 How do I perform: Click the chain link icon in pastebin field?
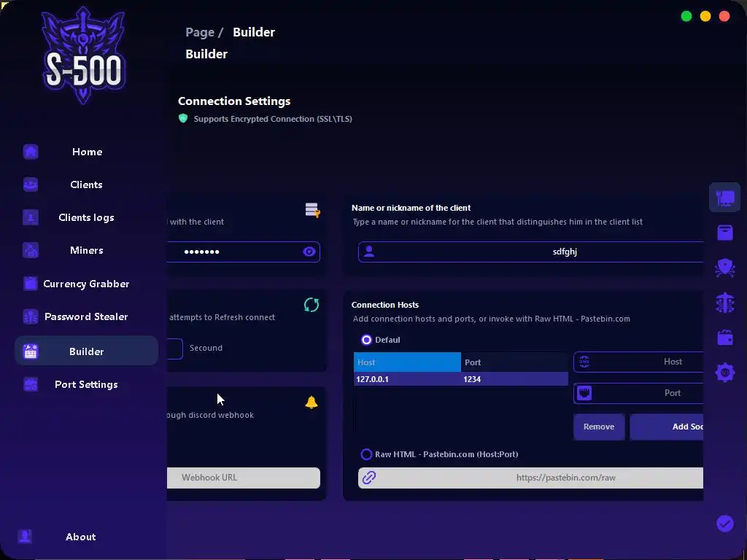coord(369,478)
